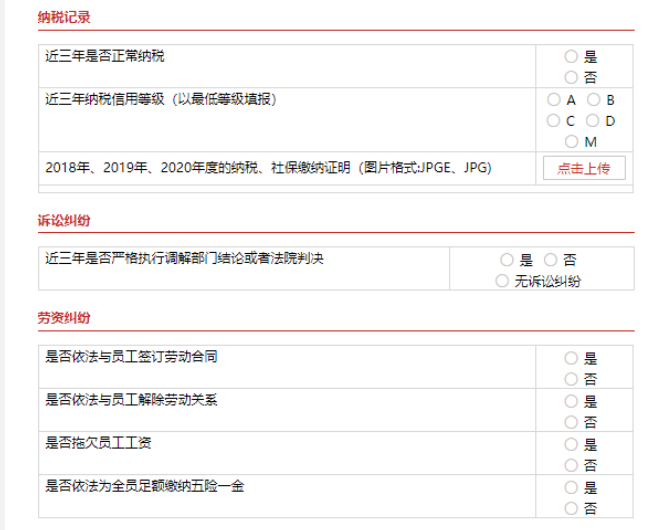Image resolution: width=647 pixels, height=530 pixels.
Task: Select 是 for 依法与员工解除劳动关系
Action: coord(571,401)
